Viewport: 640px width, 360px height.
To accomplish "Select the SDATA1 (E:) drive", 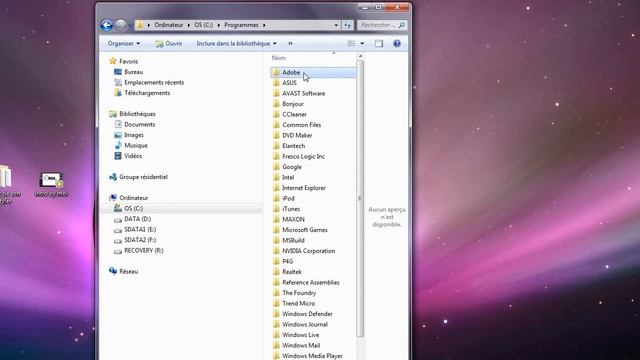I will click(x=140, y=230).
